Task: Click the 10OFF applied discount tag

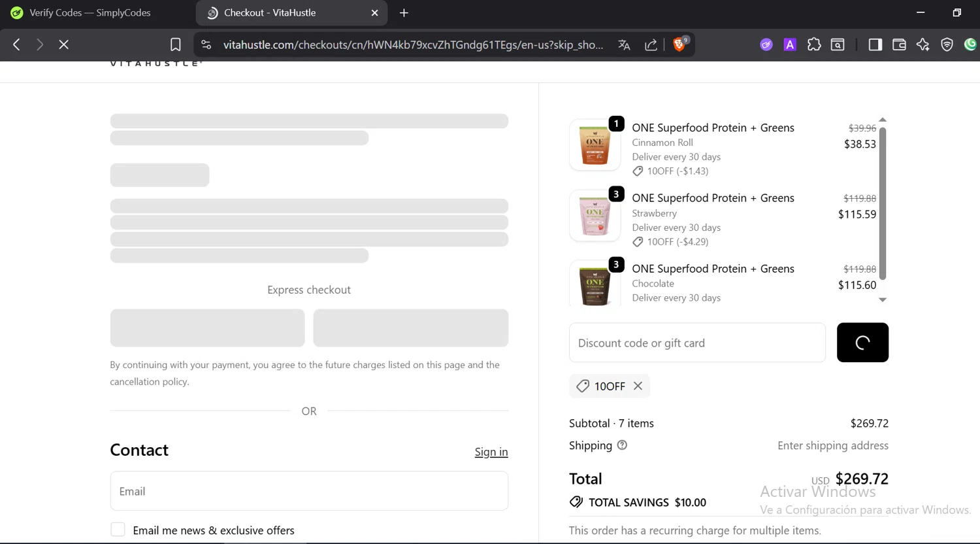Action: [x=609, y=386]
